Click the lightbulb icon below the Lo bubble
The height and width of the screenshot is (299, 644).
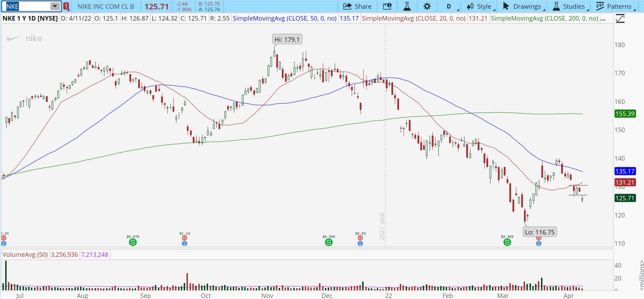tap(539, 243)
